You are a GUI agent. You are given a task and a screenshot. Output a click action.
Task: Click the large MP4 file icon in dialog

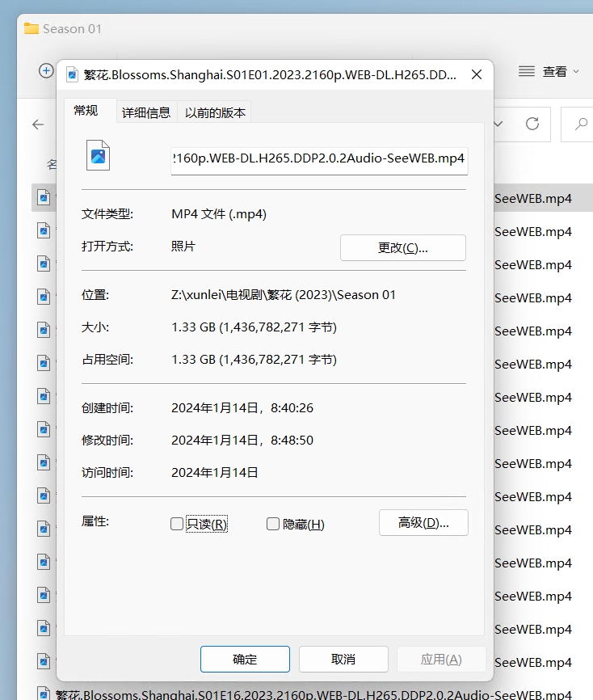99,155
